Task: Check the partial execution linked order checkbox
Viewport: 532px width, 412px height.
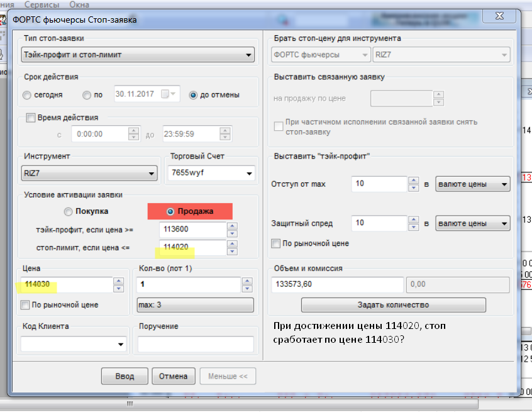Action: [x=279, y=126]
